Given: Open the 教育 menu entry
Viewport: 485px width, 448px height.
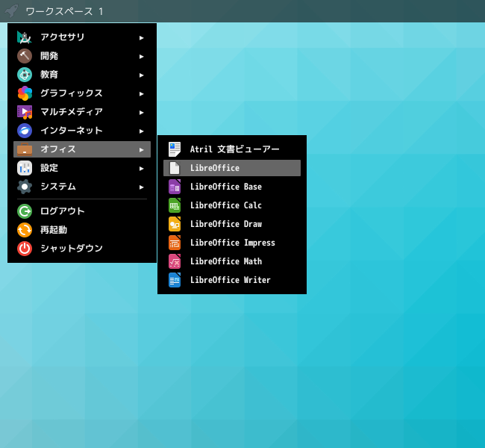Looking at the screenshot, I should pos(82,75).
